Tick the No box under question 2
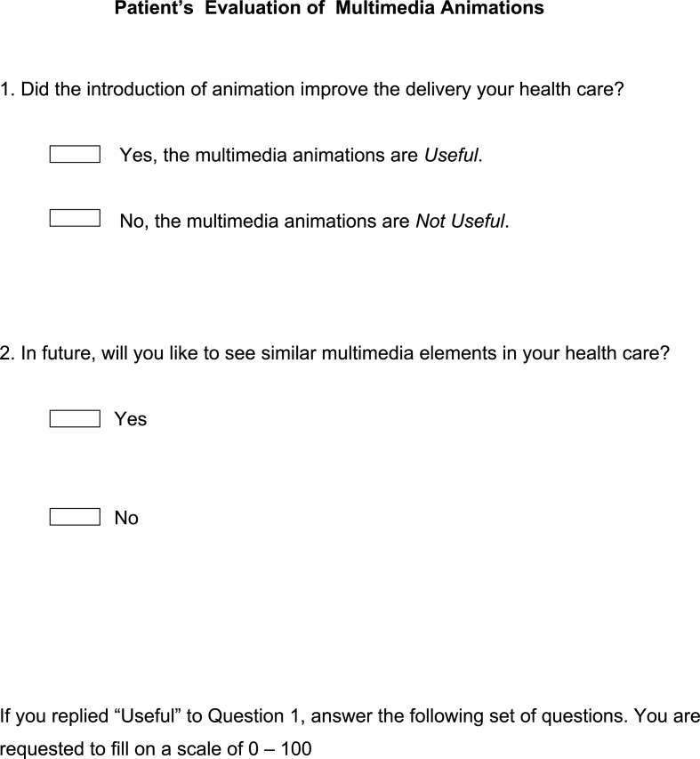 pos(75,517)
